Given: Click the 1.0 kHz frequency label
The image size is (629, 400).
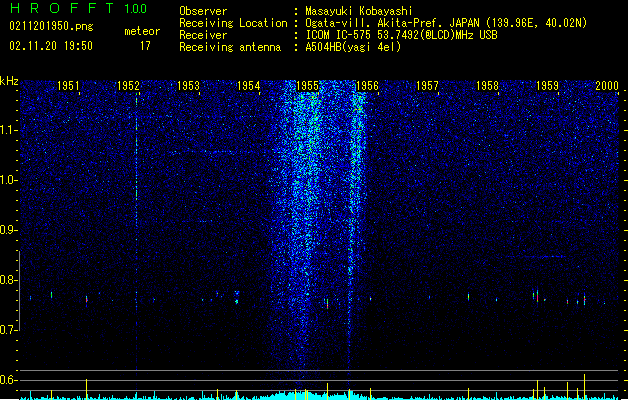Looking at the screenshot, I should 9,180.
